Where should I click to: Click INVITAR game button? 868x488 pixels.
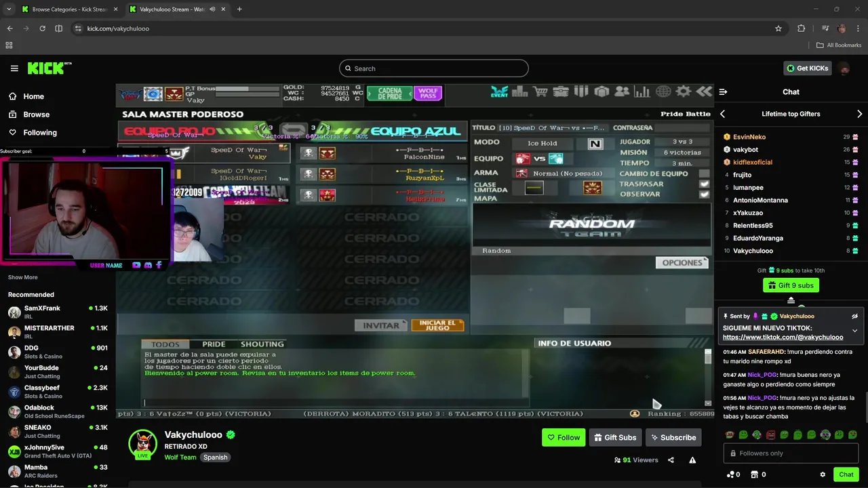coord(380,325)
